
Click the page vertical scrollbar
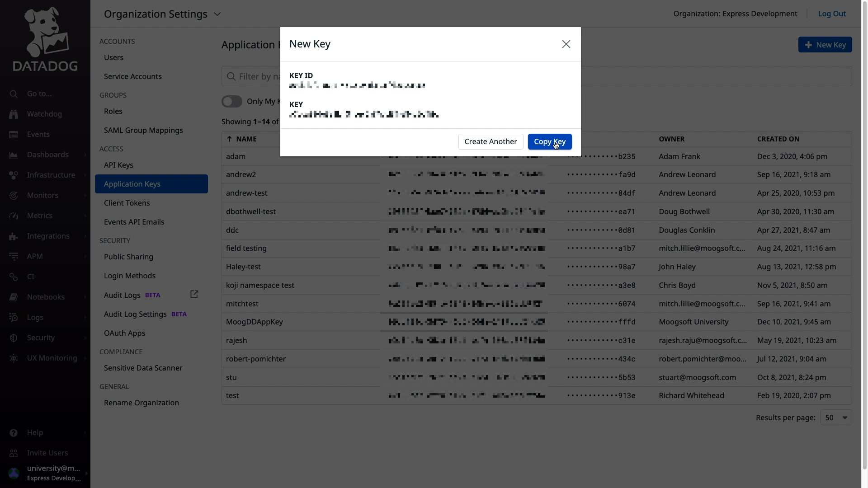[864, 235]
